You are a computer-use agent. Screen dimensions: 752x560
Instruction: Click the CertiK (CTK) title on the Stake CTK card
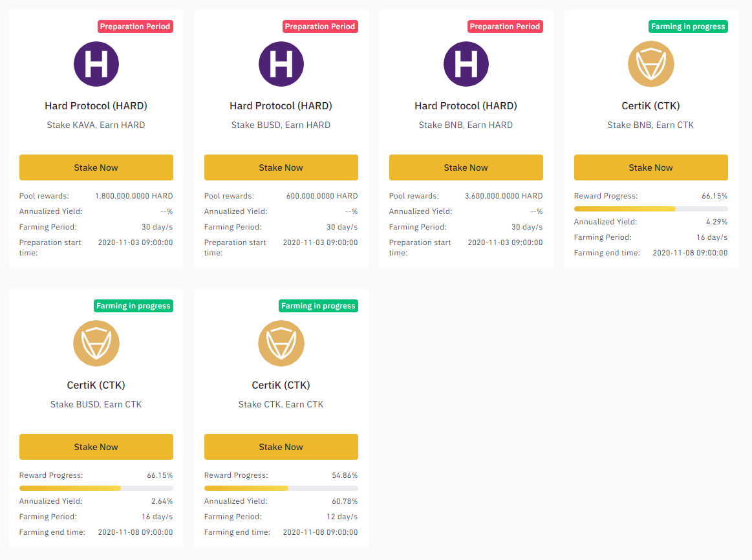(281, 385)
